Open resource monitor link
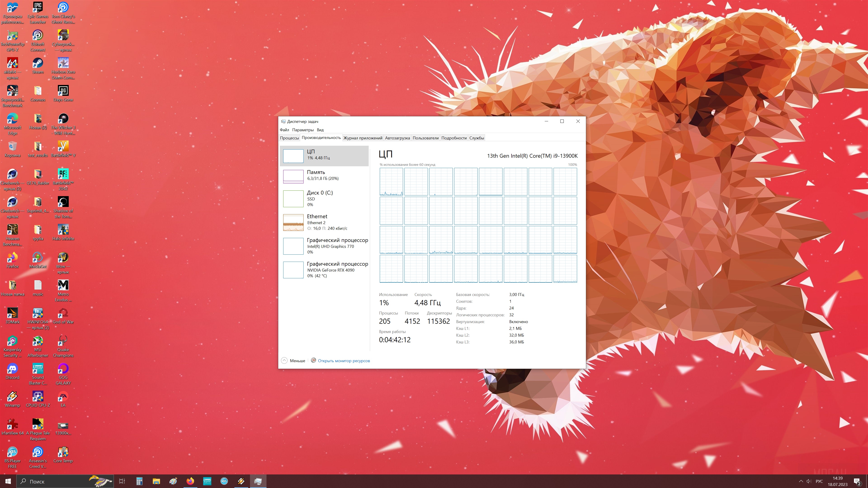Image resolution: width=868 pixels, height=488 pixels. click(x=343, y=361)
